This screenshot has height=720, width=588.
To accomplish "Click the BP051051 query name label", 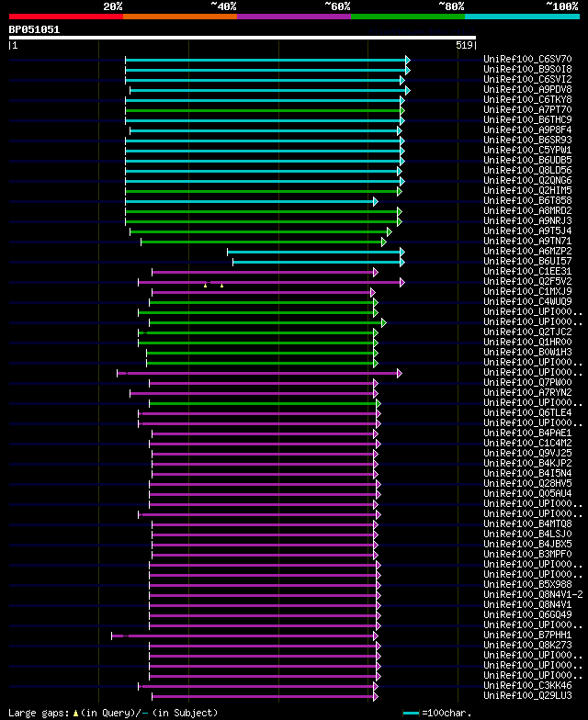I will pos(34,29).
